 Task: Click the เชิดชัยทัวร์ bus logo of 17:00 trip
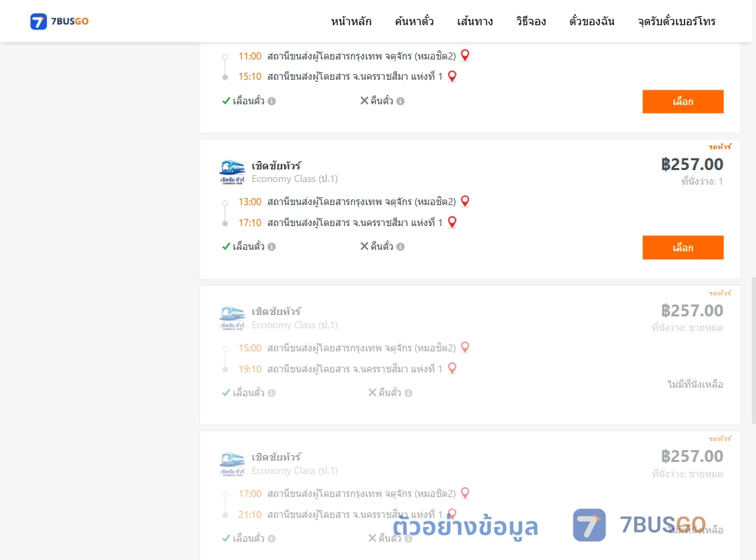pyautogui.click(x=232, y=464)
